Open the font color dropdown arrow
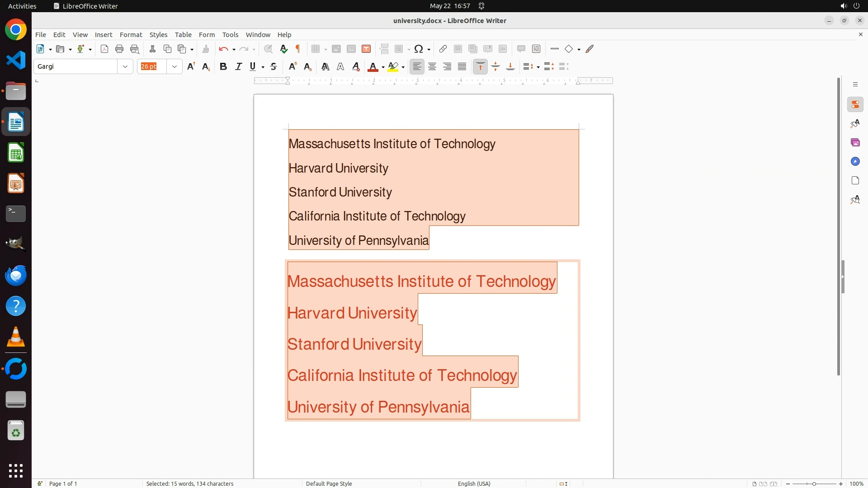 tap(383, 67)
